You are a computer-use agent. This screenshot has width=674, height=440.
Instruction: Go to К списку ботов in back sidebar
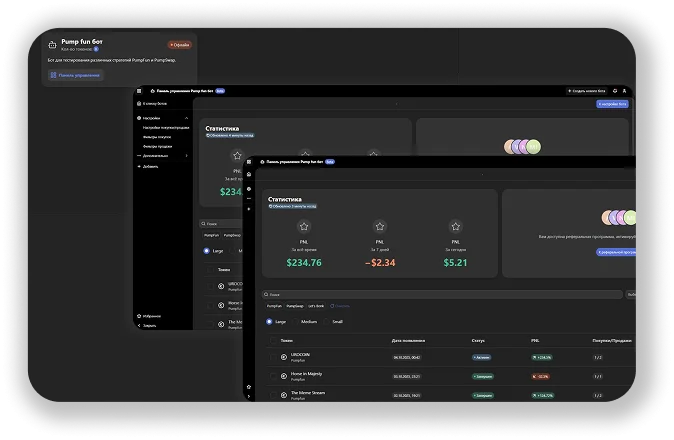(x=152, y=104)
